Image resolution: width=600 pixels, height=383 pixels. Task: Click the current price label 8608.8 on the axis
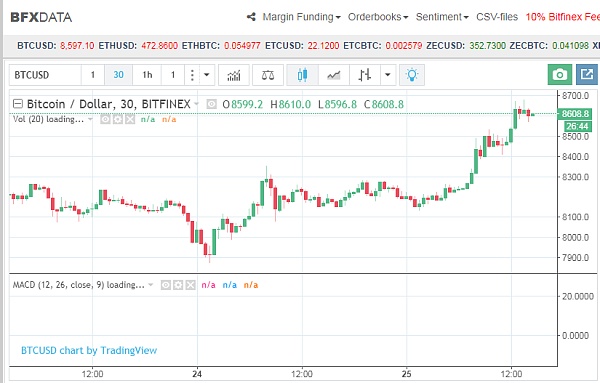click(x=575, y=114)
